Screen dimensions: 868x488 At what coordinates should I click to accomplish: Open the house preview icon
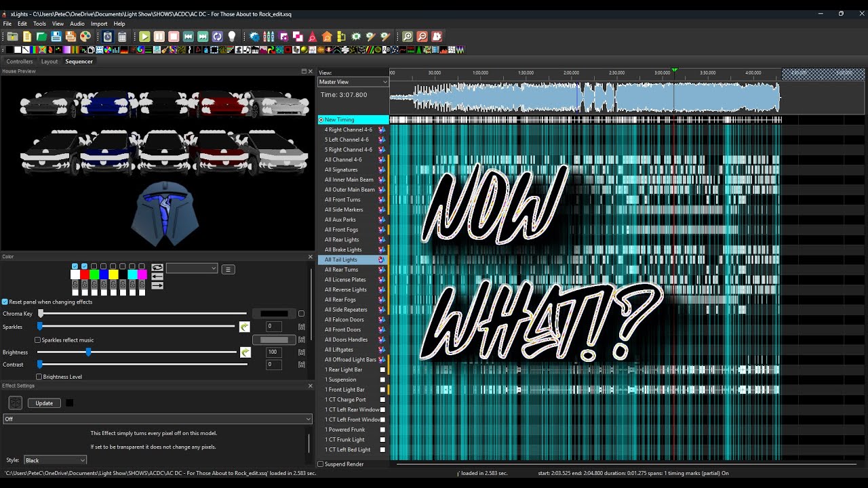(327, 37)
